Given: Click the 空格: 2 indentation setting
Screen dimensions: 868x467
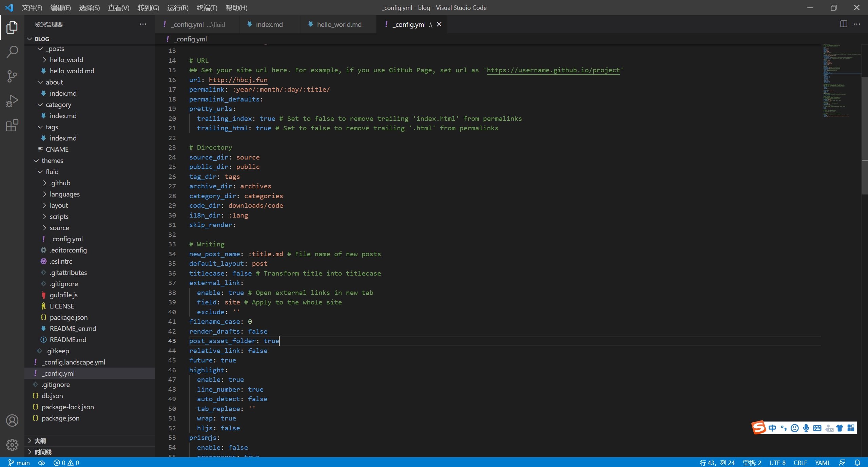Looking at the screenshot, I should point(752,463).
